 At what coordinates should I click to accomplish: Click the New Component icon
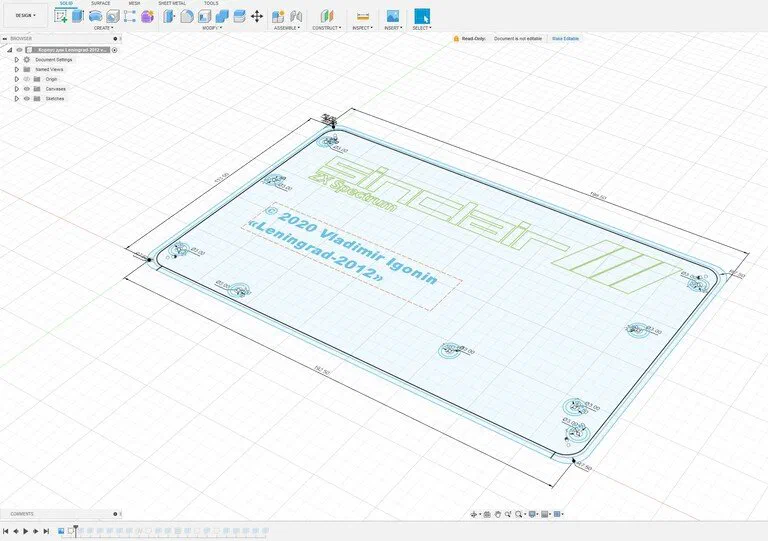coord(278,16)
